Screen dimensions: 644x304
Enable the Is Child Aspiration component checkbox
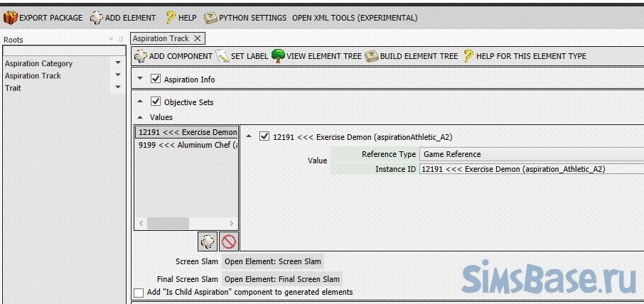[139, 293]
